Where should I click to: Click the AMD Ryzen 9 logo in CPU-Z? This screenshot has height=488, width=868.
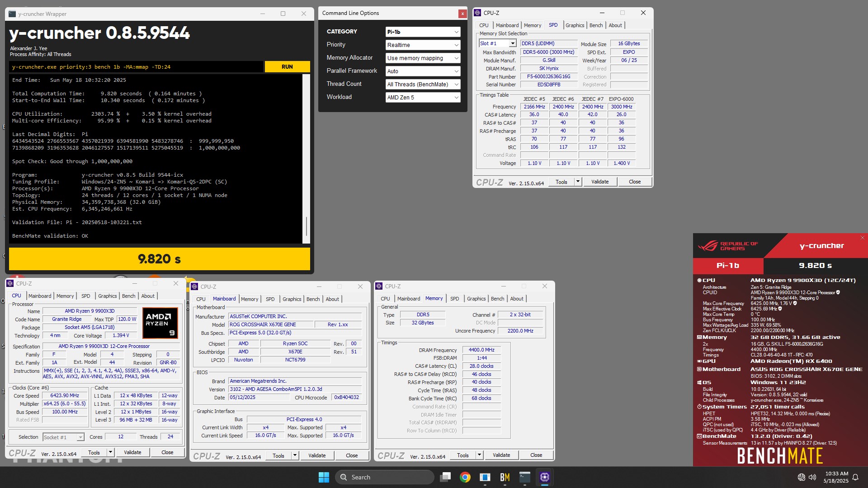160,323
